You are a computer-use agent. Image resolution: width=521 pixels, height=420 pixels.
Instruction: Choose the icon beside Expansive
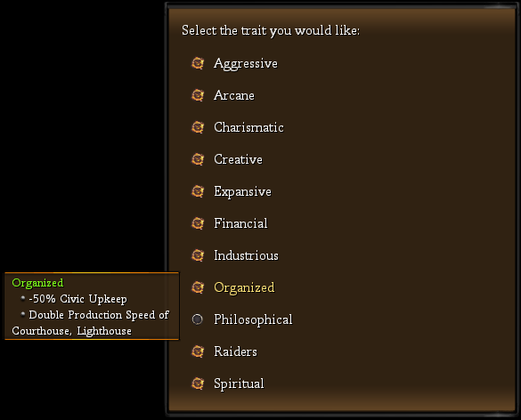pos(198,191)
